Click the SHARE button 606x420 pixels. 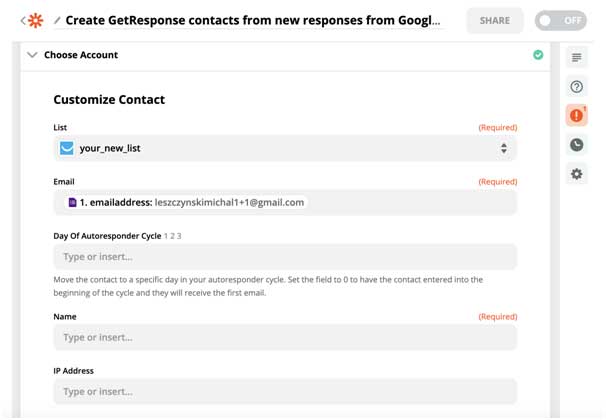tap(495, 20)
